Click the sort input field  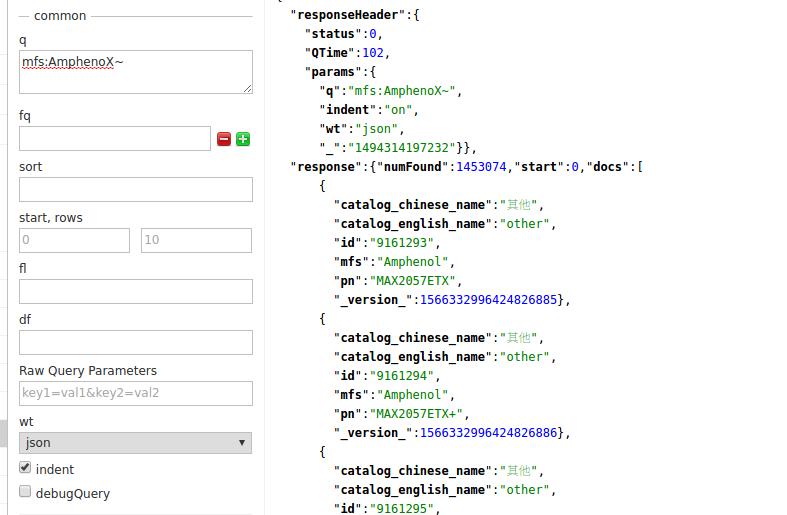[x=135, y=189]
